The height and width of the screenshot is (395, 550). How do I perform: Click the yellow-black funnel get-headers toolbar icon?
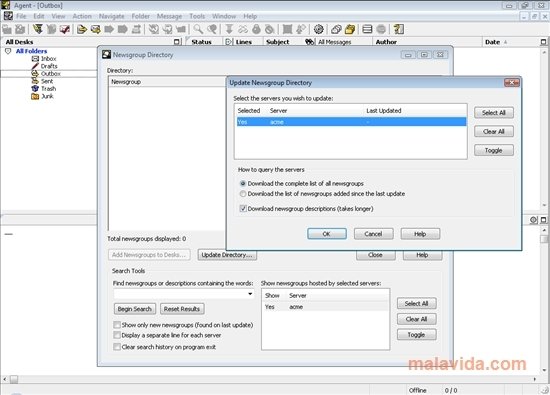pyautogui.click(x=38, y=29)
